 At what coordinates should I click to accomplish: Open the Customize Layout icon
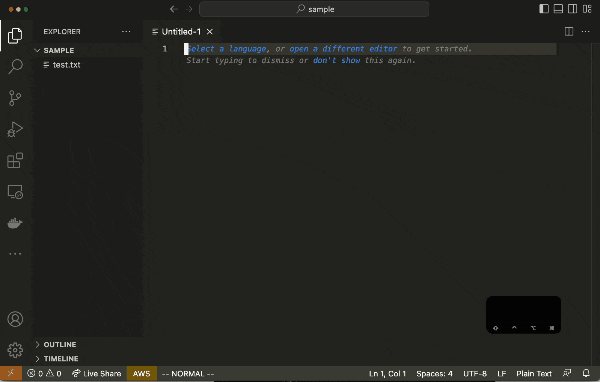[x=587, y=9]
